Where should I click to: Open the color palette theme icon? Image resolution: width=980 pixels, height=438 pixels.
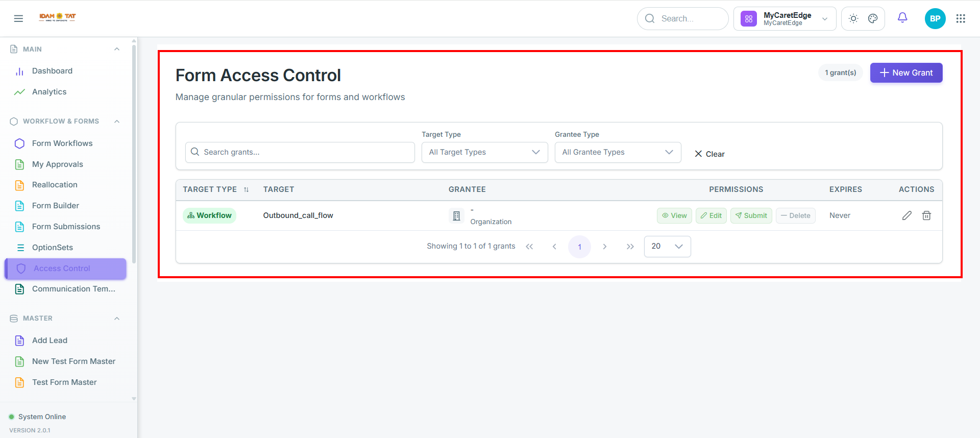click(873, 18)
